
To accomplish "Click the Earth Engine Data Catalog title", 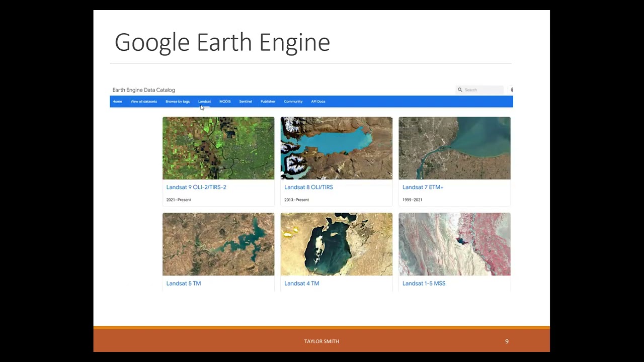I will pyautogui.click(x=143, y=90).
